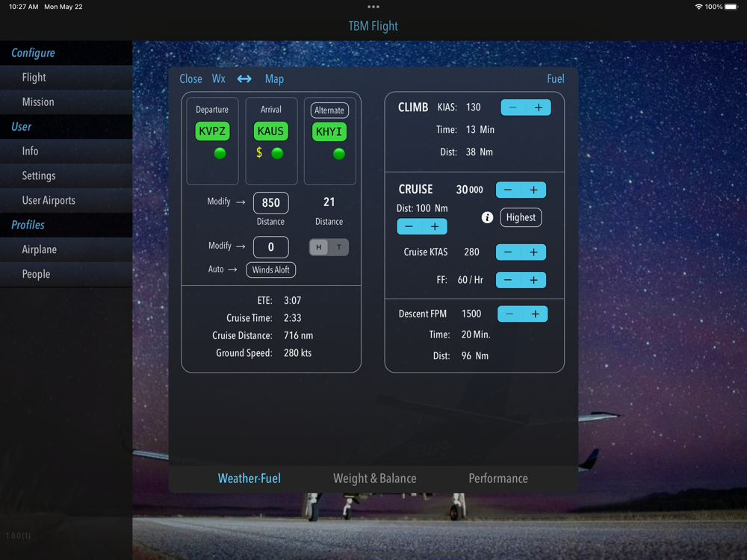Viewport: 747px width, 560px height.
Task: Tap the Fuel link at top right
Action: coord(556,78)
